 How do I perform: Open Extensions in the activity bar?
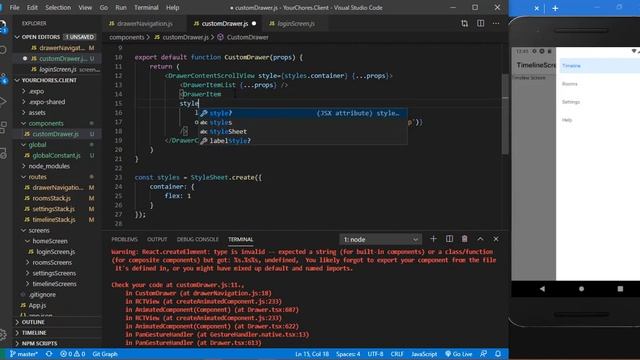(4, 127)
